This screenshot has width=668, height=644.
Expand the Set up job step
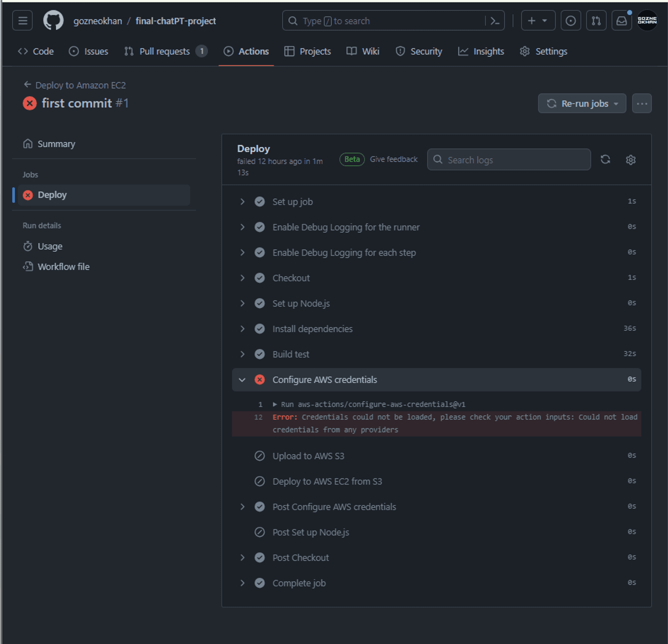[243, 201]
